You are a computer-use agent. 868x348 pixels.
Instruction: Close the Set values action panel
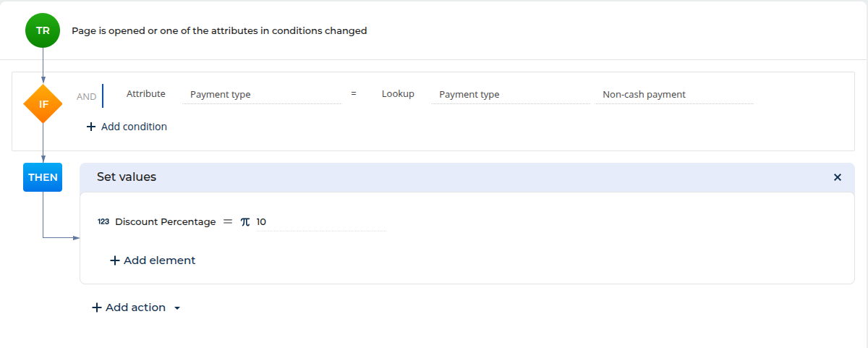click(838, 177)
